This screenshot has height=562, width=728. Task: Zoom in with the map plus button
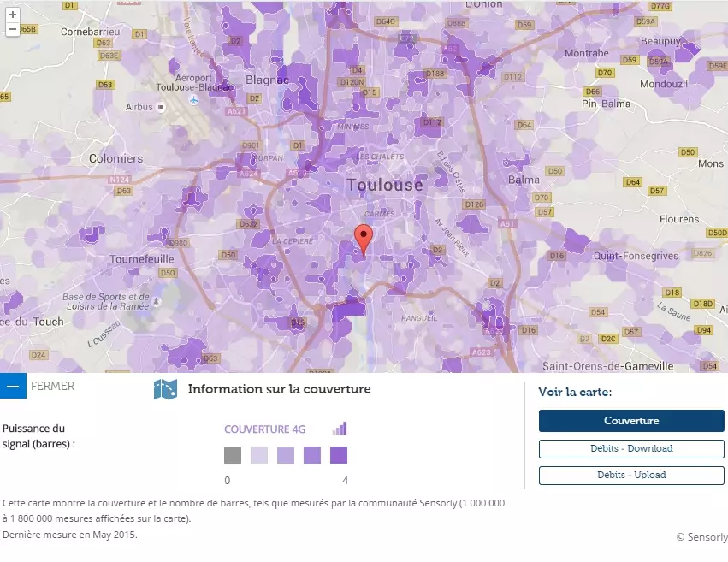pos(13,15)
